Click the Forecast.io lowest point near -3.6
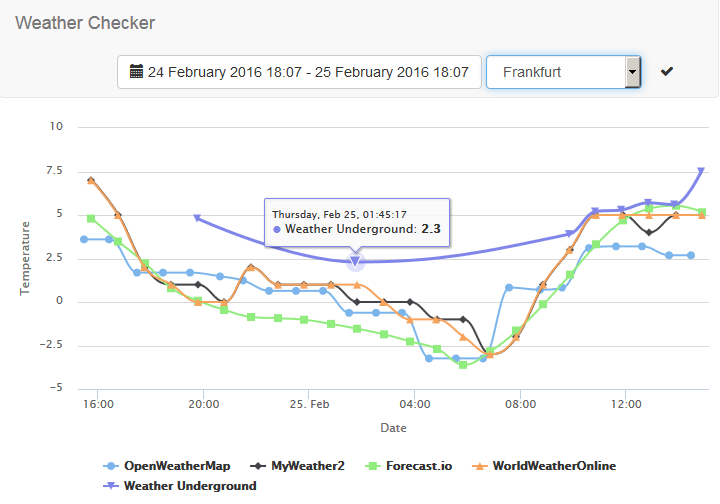Screen dimensions: 720x504 pyautogui.click(x=463, y=365)
